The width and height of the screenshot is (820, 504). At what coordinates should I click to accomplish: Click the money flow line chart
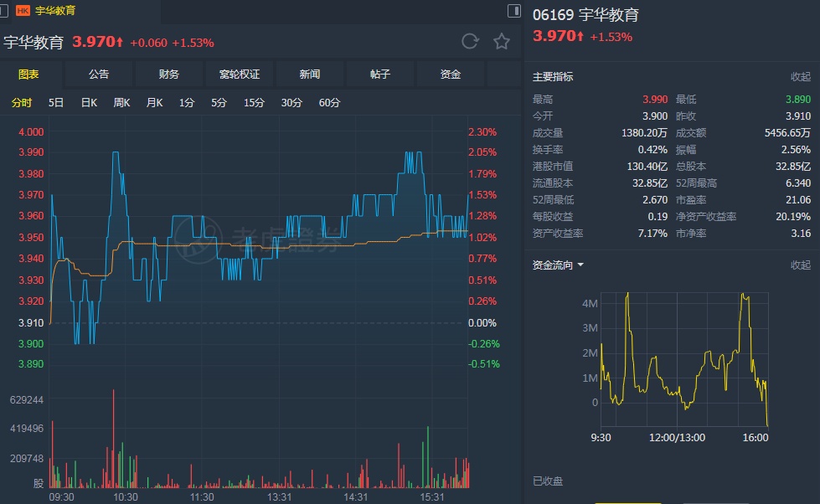(x=684, y=360)
